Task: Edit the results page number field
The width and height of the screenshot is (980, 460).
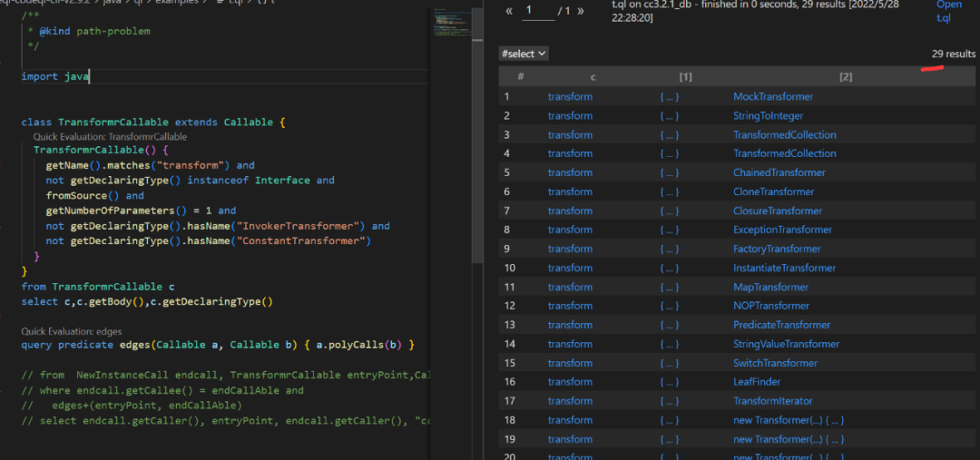Action: click(x=537, y=11)
